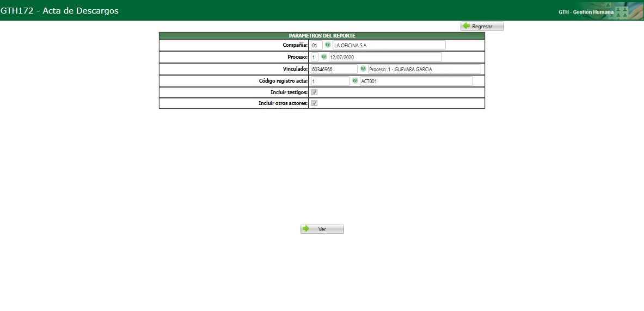Viewport: 644px width, 311px height.
Task: Toggle the Incluir testigos checkbox
Action: [x=314, y=92]
